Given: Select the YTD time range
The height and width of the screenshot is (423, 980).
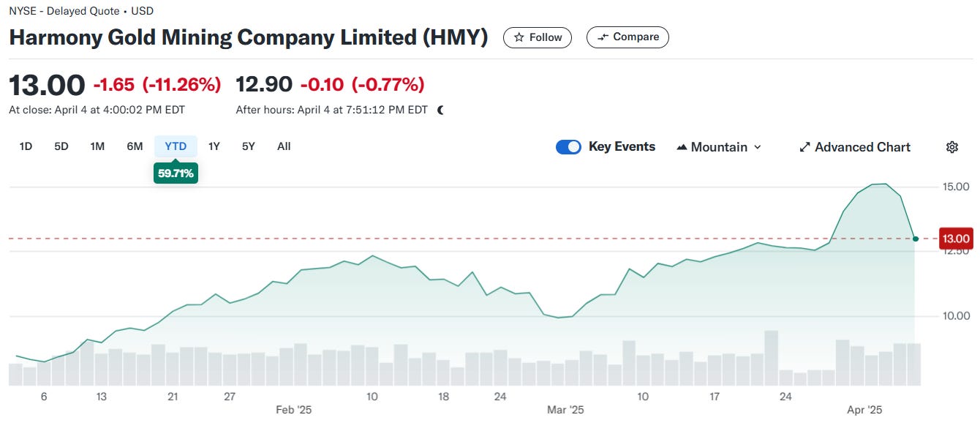Looking at the screenshot, I should 176,146.
